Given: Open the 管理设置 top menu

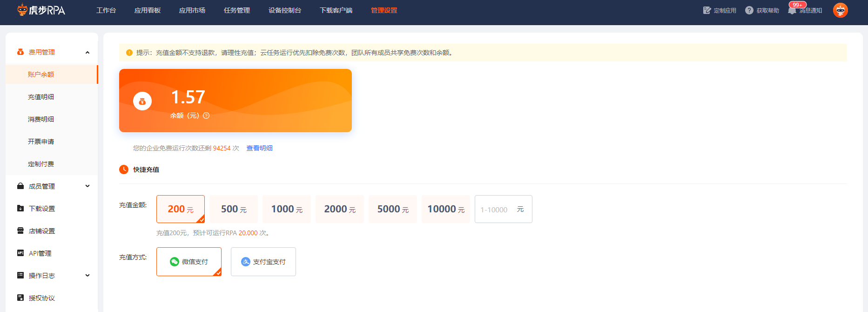Looking at the screenshot, I should [x=384, y=10].
